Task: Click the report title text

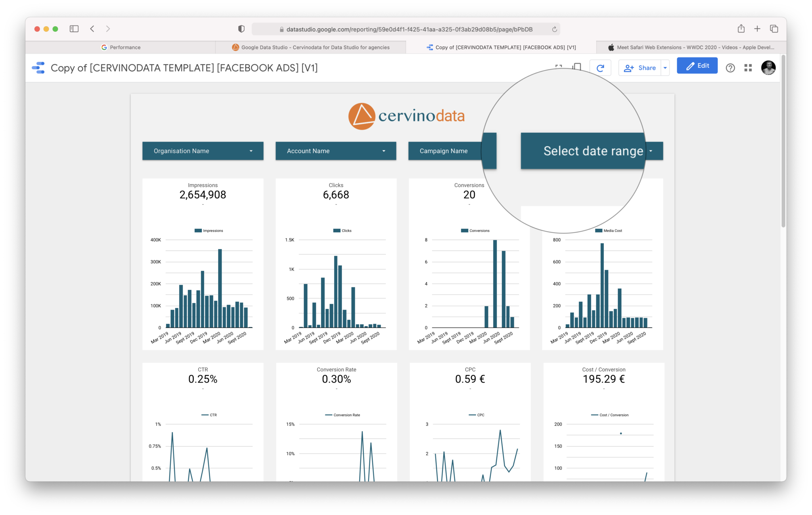Action: click(184, 68)
